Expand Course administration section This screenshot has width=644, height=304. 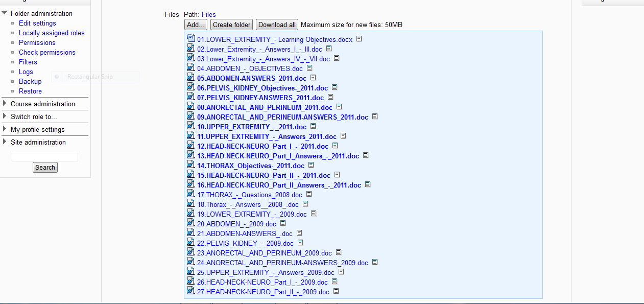click(5, 104)
